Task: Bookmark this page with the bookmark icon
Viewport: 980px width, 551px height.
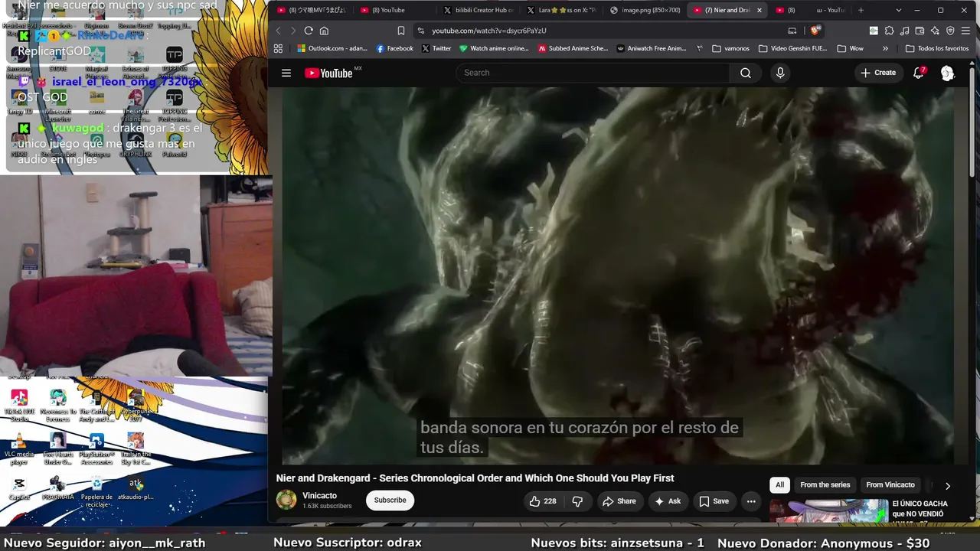Action: (400, 31)
